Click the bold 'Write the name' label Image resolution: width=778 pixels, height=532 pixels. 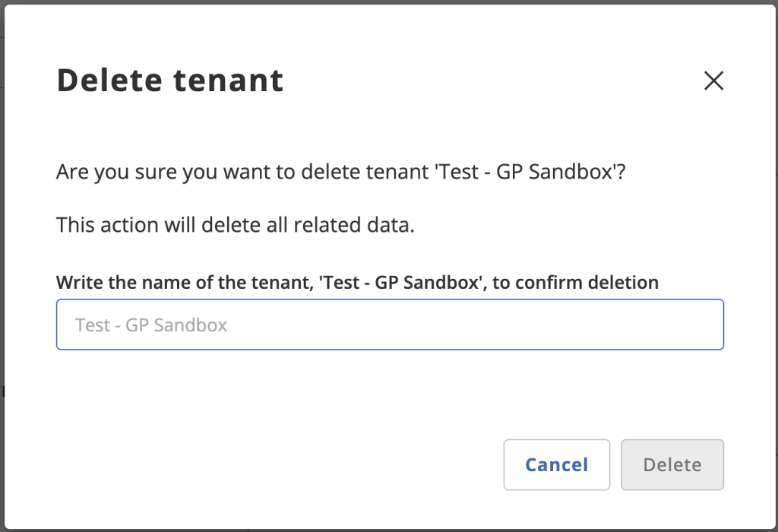click(357, 283)
